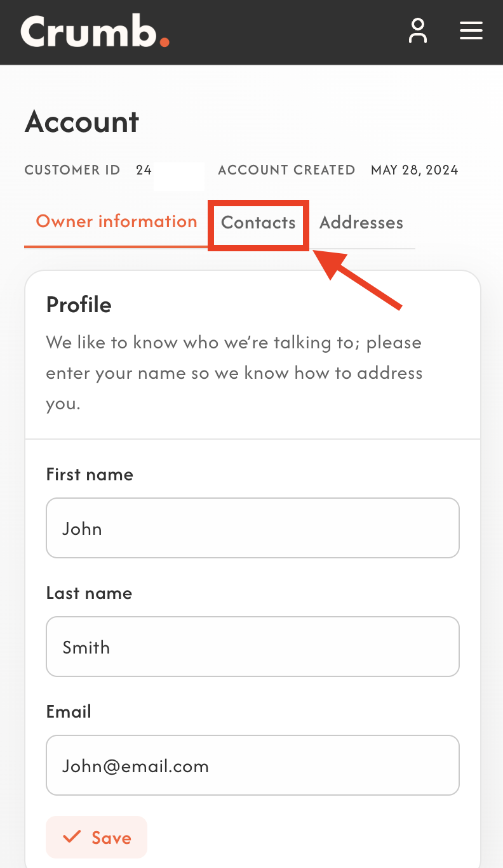Click the Email field with John@email.com
This screenshot has width=503, height=868.
(x=252, y=765)
